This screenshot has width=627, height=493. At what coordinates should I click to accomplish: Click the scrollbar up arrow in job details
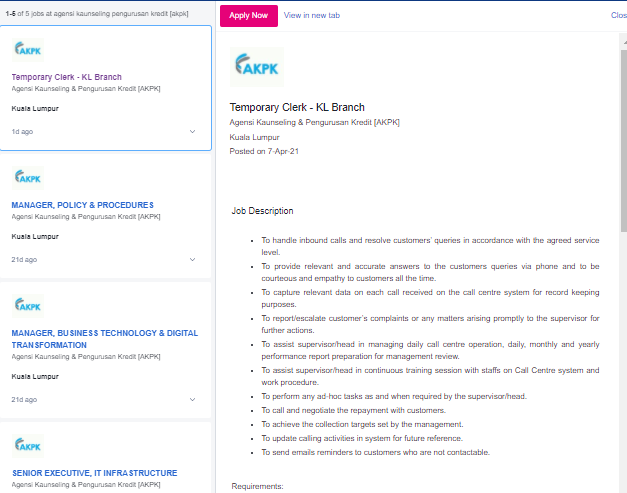(624, 41)
